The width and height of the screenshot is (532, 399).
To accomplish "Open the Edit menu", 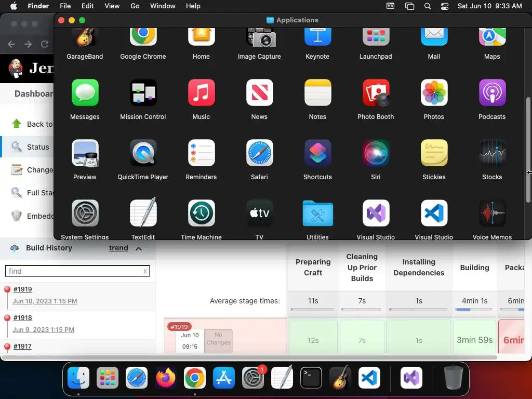I will (87, 6).
